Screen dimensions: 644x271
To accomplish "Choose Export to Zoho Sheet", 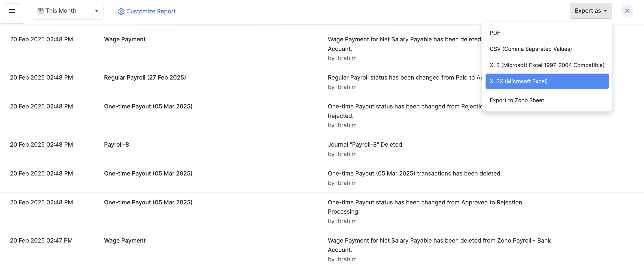I will point(516,100).
